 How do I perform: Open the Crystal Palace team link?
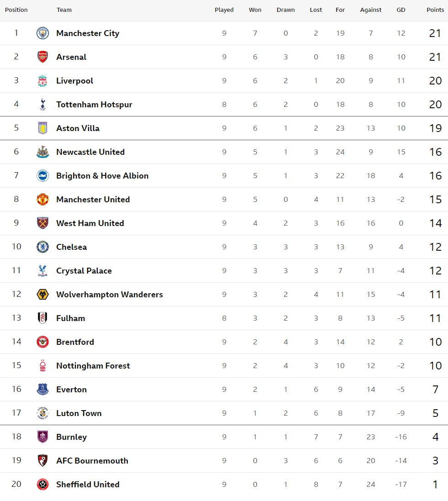[84, 271]
